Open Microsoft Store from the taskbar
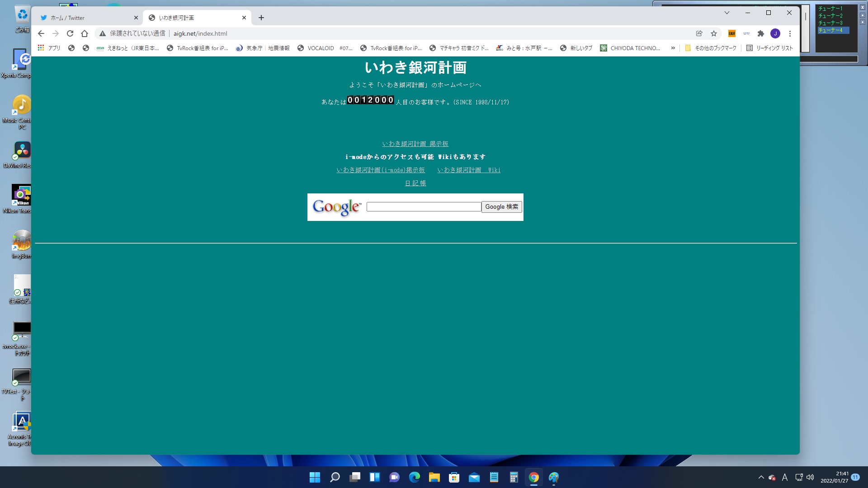This screenshot has width=868, height=488. coord(454,477)
